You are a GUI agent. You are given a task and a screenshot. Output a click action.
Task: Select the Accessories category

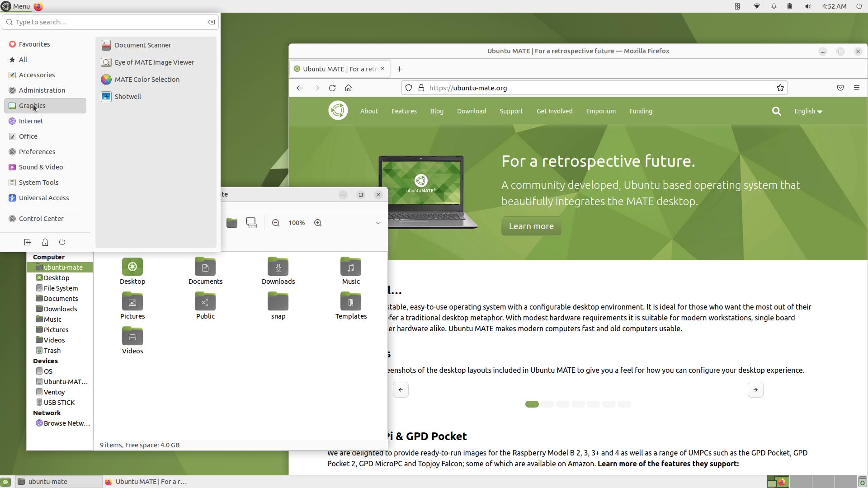pyautogui.click(x=45, y=75)
